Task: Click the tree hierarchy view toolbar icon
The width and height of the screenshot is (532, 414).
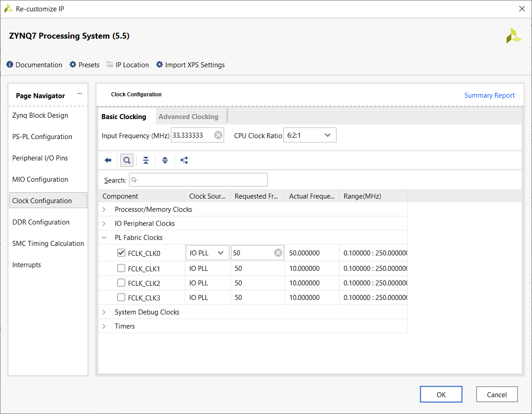Action: tap(184, 160)
